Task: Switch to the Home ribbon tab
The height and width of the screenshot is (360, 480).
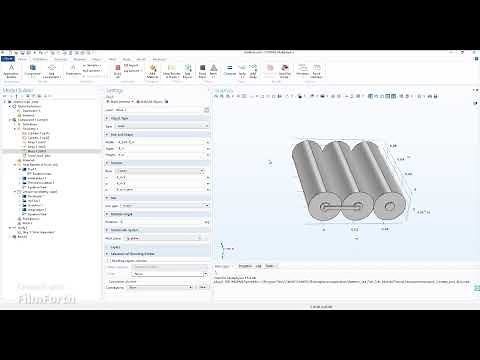Action: coord(22,59)
